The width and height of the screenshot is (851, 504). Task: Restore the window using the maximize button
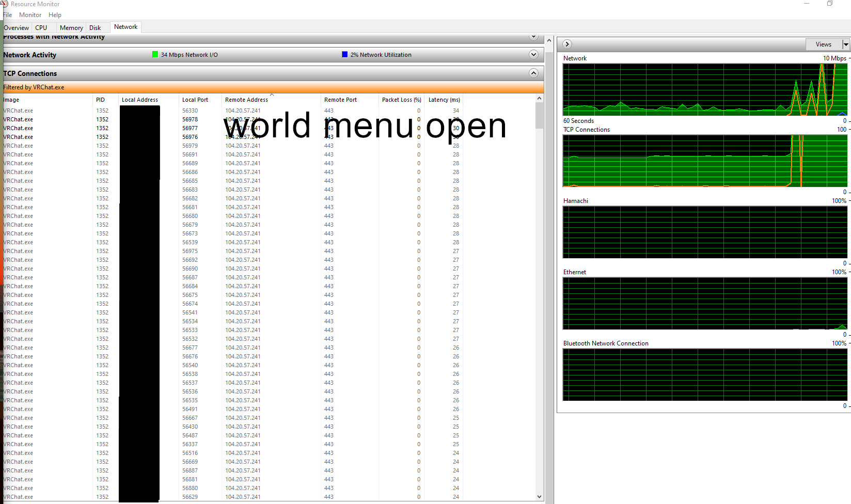point(830,4)
